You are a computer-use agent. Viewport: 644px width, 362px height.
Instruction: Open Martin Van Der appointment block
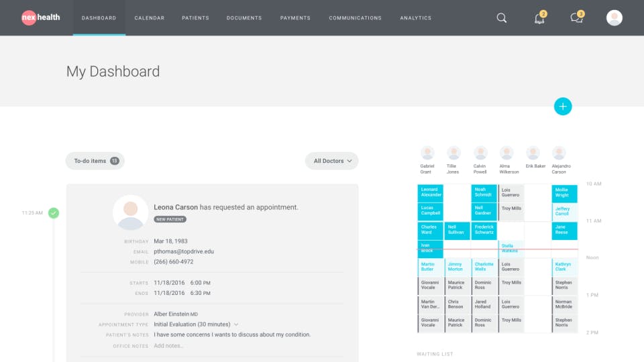[431, 305]
